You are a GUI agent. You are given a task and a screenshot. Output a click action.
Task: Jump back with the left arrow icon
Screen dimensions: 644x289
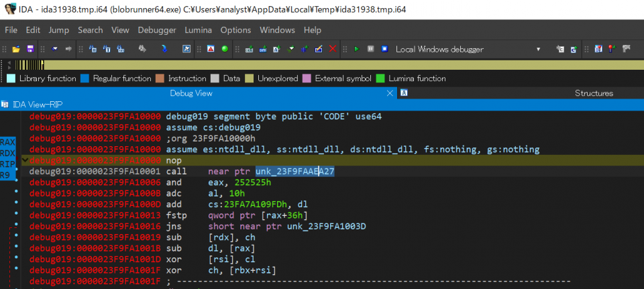tap(54, 49)
